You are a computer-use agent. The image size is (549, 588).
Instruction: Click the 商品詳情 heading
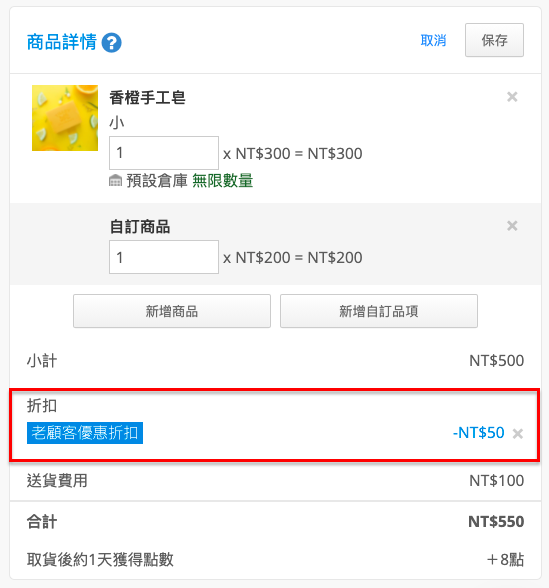coord(62,42)
